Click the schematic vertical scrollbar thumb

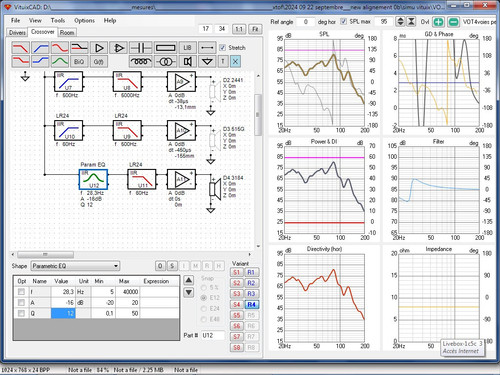[258, 115]
